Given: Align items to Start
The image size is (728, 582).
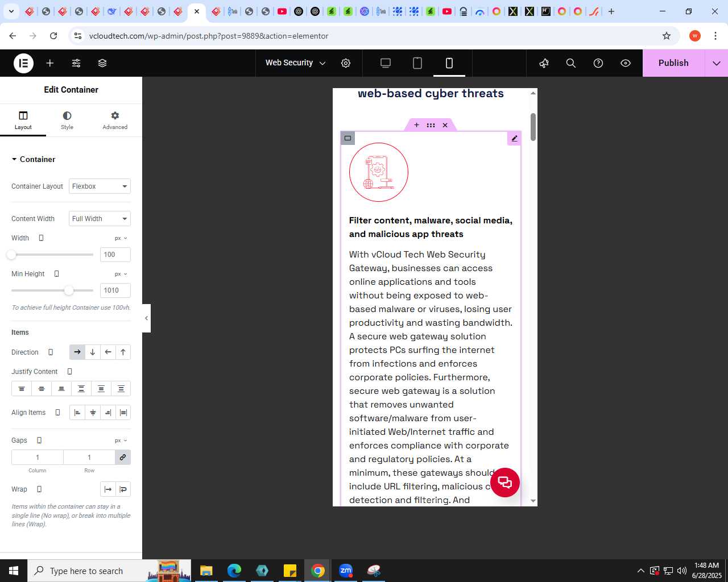Looking at the screenshot, I should (x=77, y=413).
